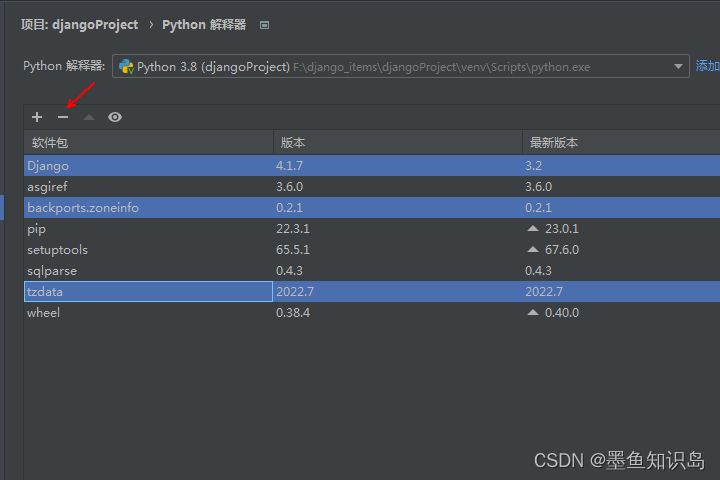Viewport: 720px width, 480px height.
Task: Toggle the show early releases eye icon
Action: tap(115, 117)
